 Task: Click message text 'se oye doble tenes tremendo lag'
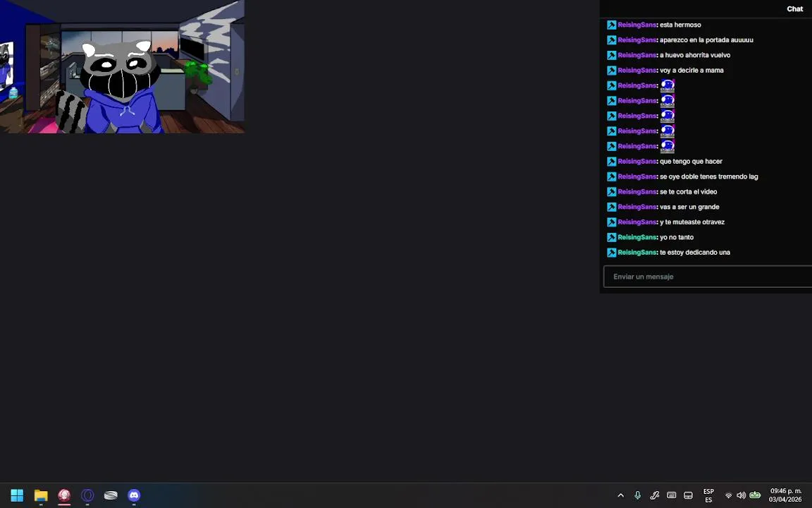click(709, 177)
